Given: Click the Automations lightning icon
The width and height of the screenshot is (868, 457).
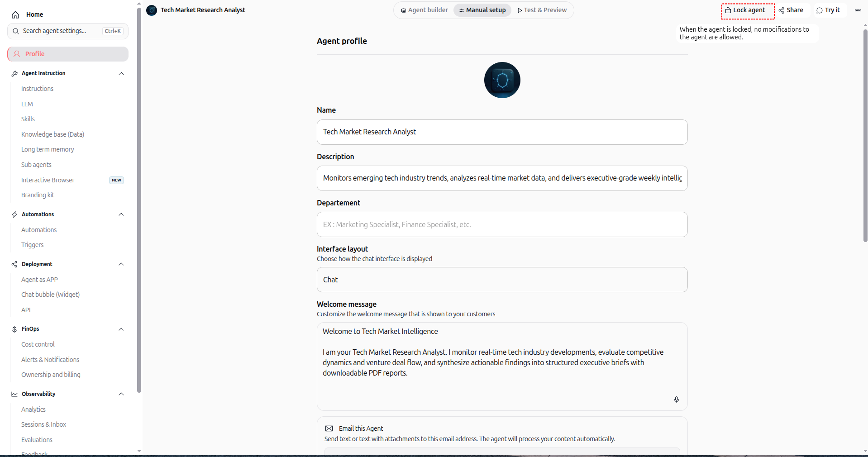Looking at the screenshot, I should point(14,214).
